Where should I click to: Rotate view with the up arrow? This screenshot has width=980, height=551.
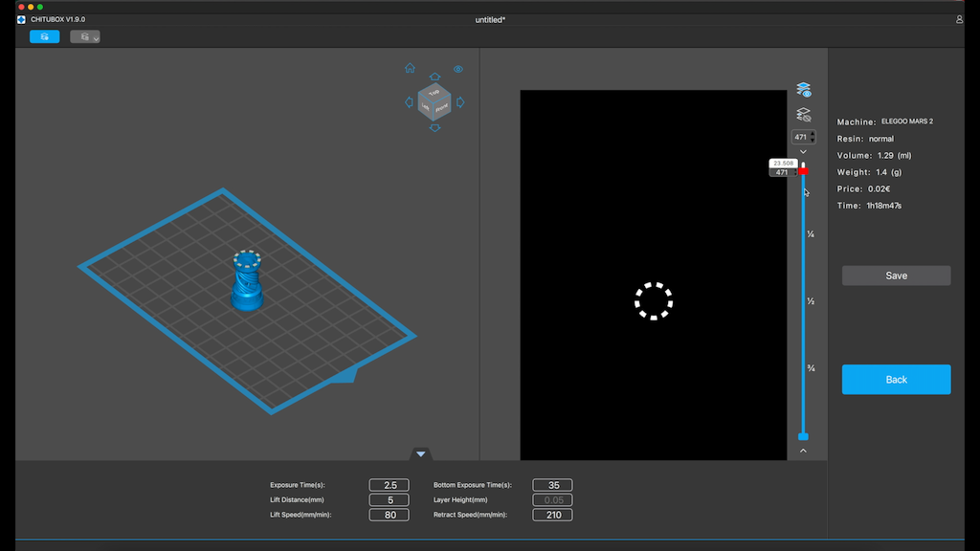coord(434,77)
